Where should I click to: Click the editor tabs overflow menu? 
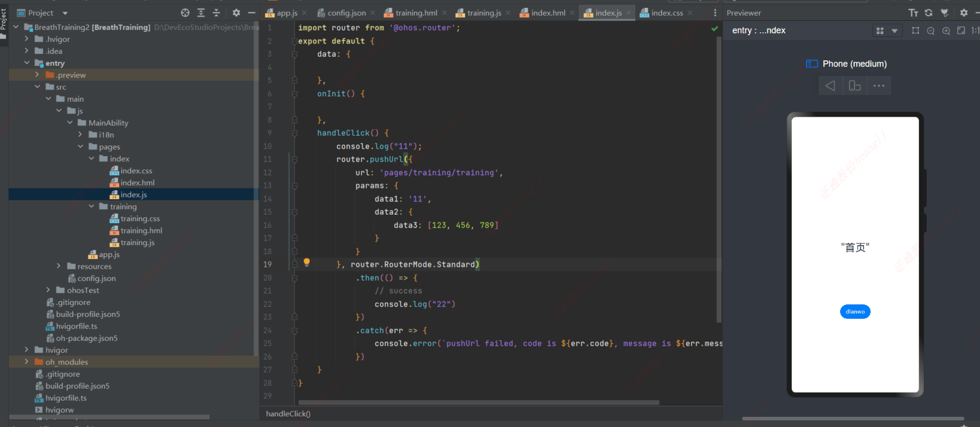pyautogui.click(x=715, y=13)
